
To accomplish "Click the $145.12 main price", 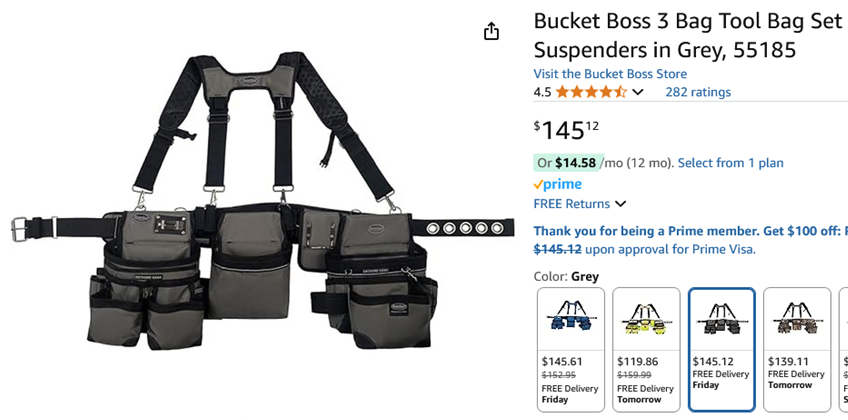I will (x=566, y=130).
